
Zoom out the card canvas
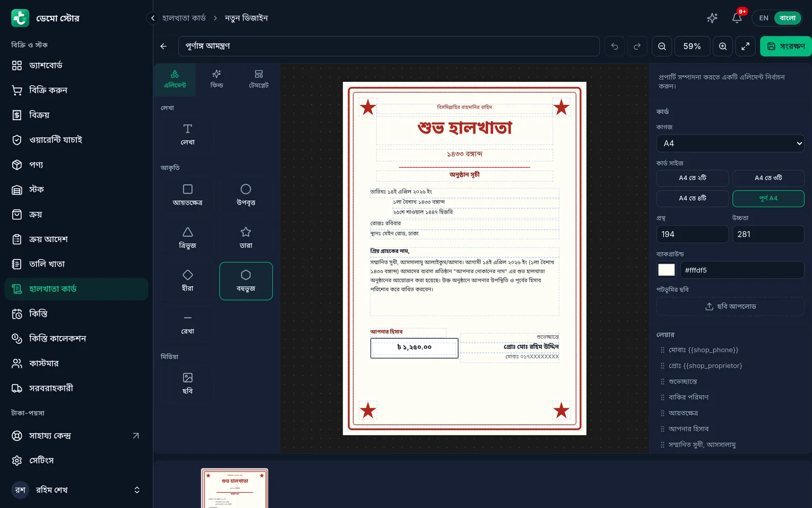pyautogui.click(x=662, y=46)
